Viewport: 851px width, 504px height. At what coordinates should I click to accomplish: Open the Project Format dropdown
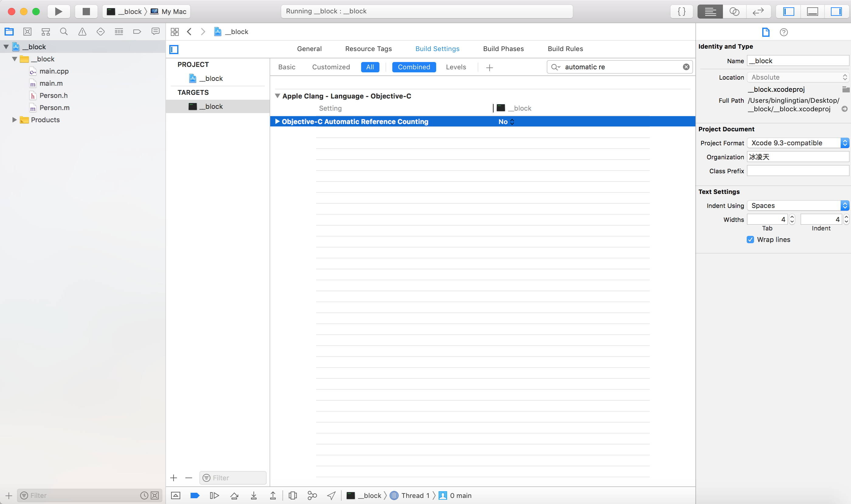(798, 143)
